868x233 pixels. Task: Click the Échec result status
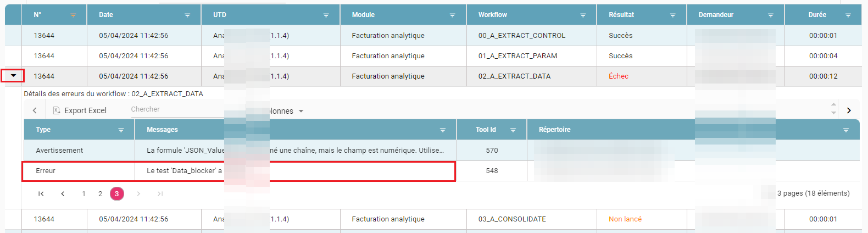tap(619, 76)
